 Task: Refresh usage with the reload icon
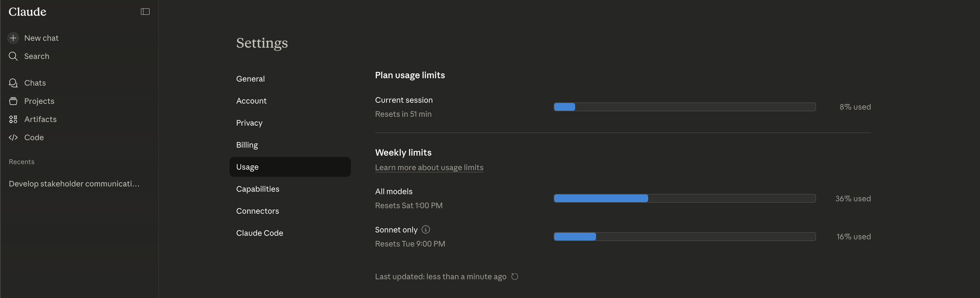click(515, 277)
